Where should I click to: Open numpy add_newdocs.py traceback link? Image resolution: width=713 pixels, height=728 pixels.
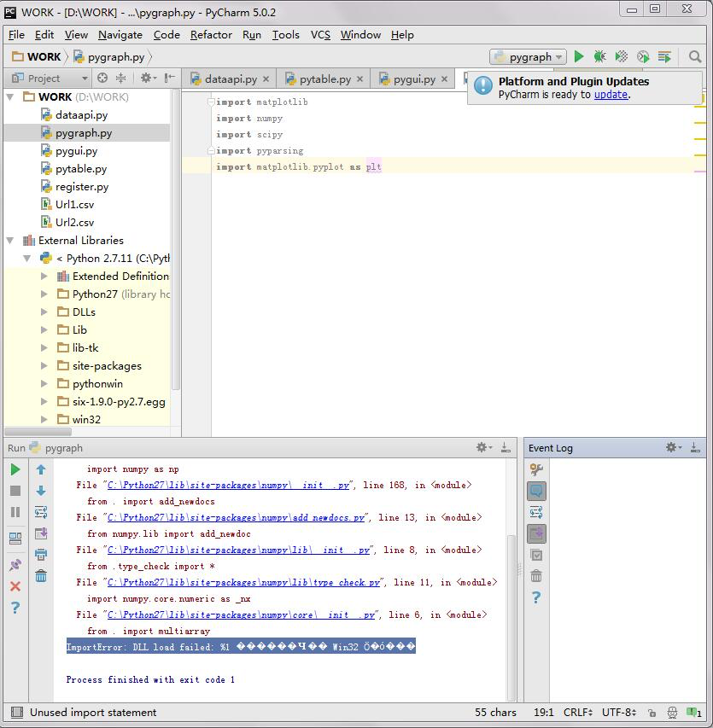coord(236,518)
